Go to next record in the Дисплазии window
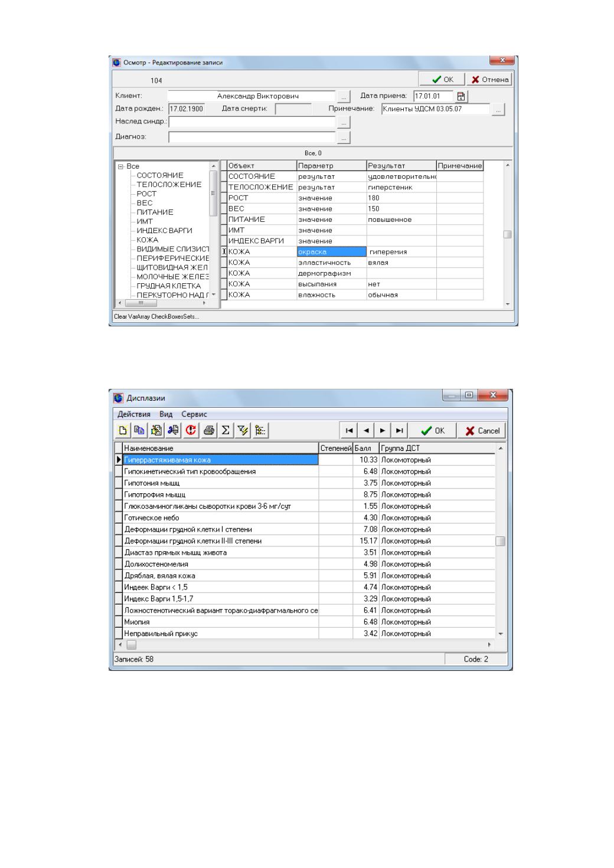Viewport: 614px width, 868px height. coord(383,431)
